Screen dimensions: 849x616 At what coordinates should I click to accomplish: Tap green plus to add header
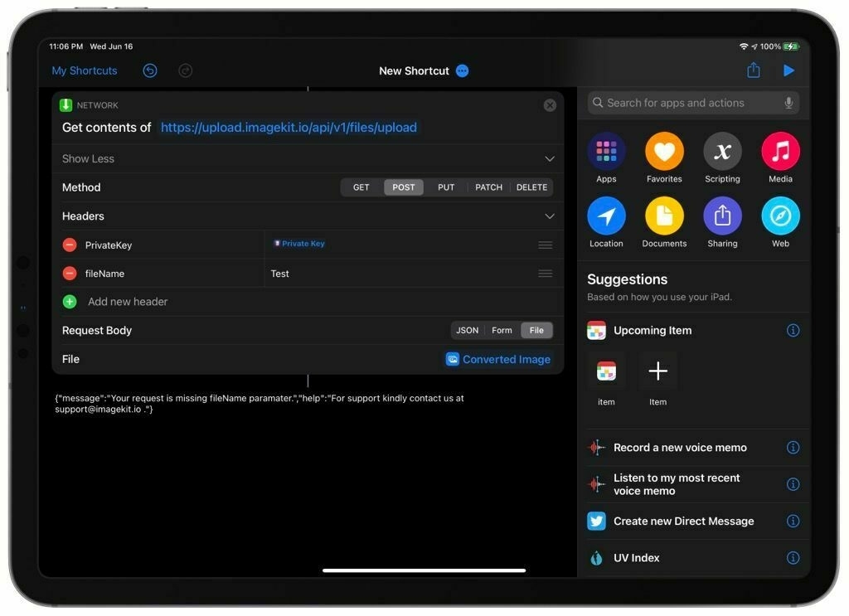70,302
